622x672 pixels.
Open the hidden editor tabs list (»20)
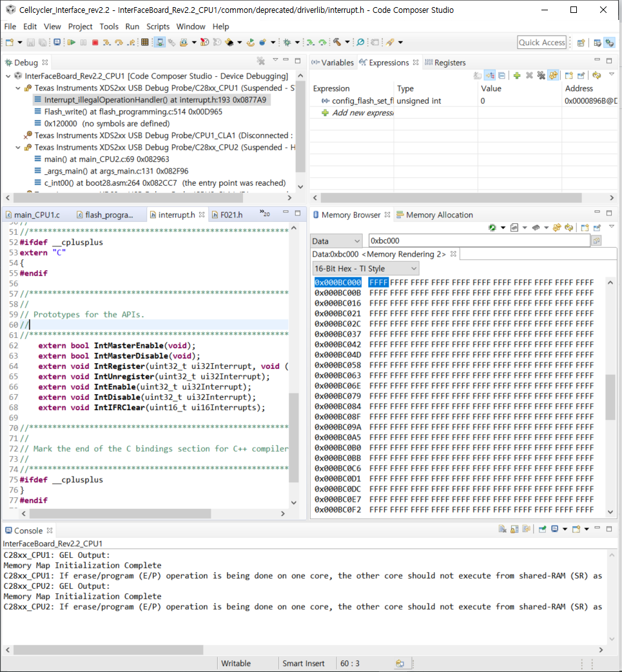(x=265, y=213)
